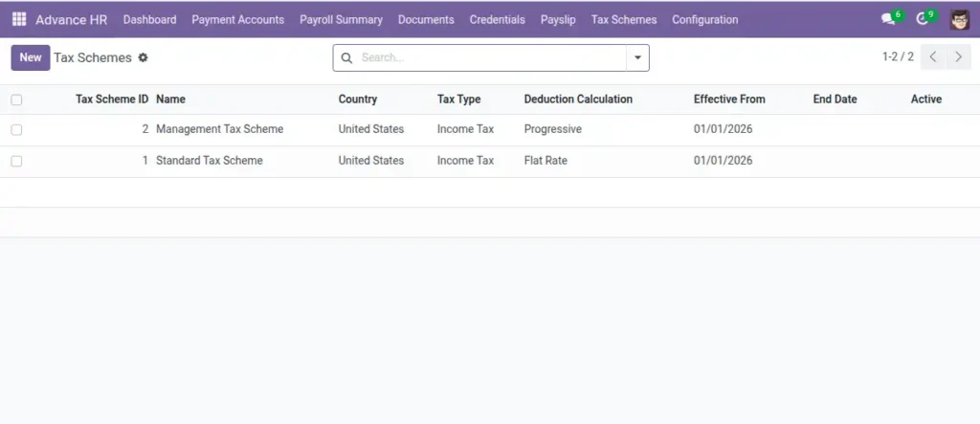Toggle the select-all header checkbox
The width and height of the screenshot is (980, 424).
coord(16,100)
